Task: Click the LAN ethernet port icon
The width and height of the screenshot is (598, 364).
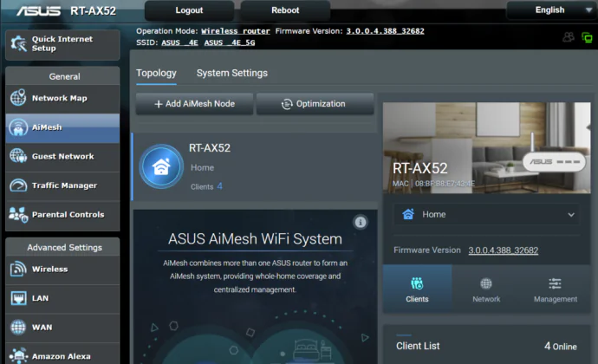Action: pos(18,298)
